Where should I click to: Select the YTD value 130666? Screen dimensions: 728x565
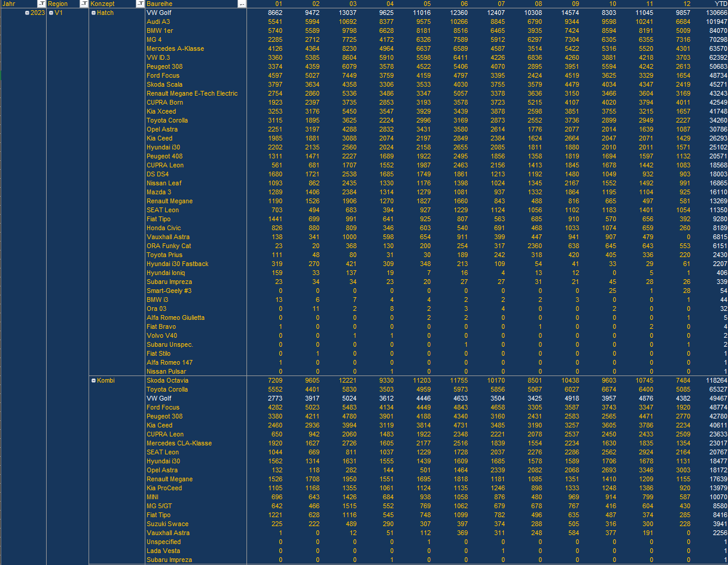tap(717, 13)
